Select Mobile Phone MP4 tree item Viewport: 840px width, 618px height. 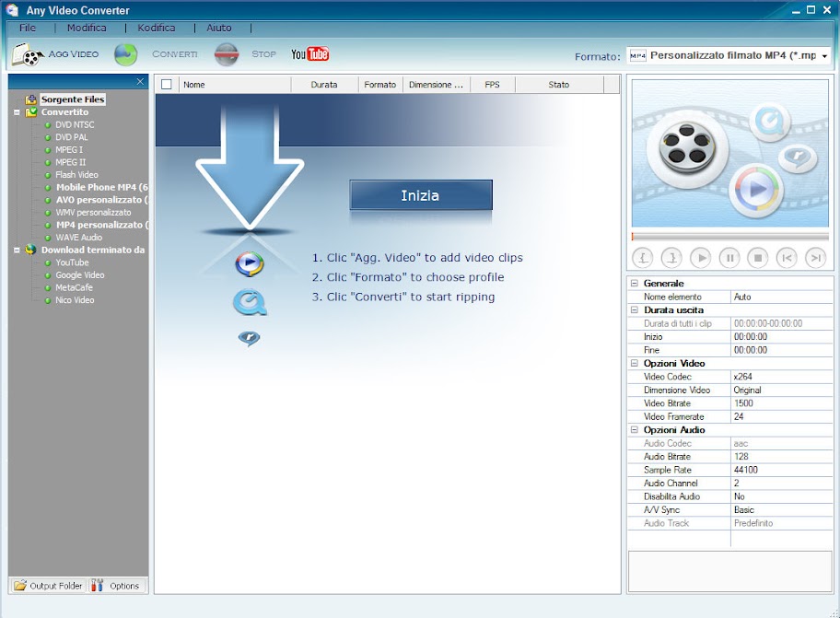[102, 188]
